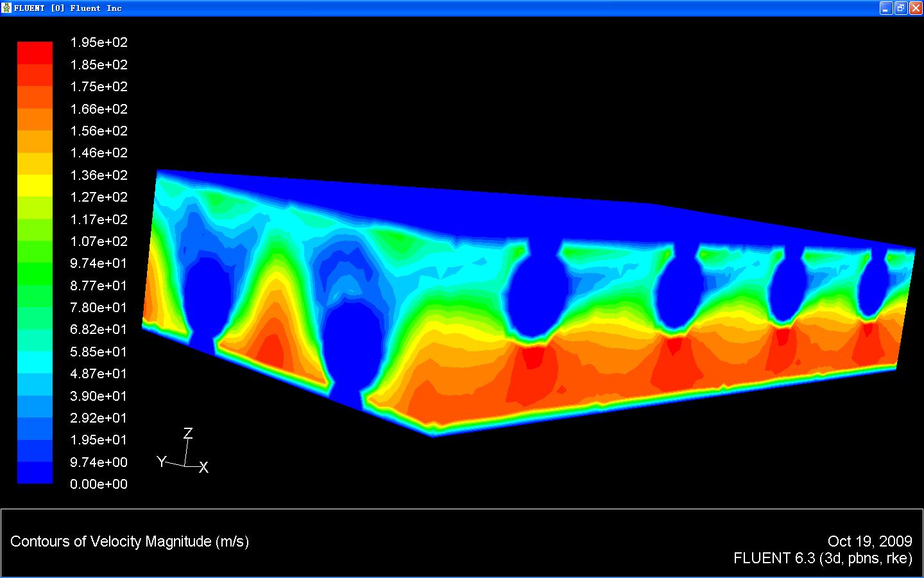Image resolution: width=924 pixels, height=578 pixels.
Task: Click the 1.66e+02 legend value label
Action: tap(99, 109)
